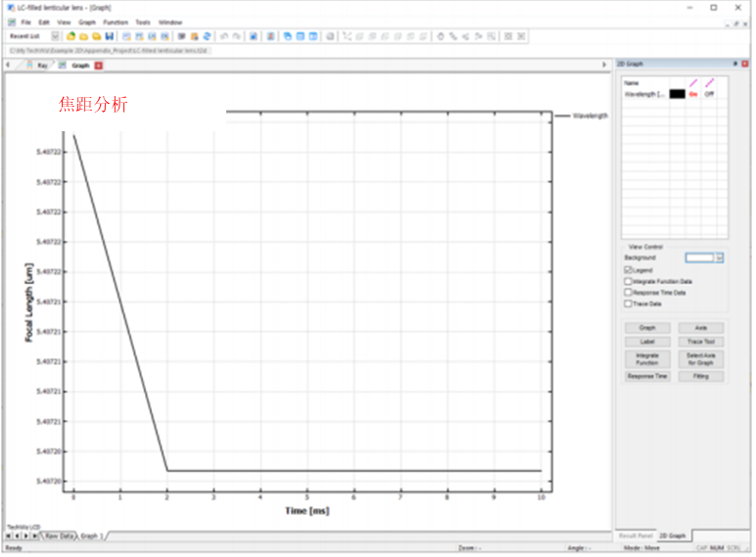756x557 pixels.
Task: Click the pin icon on 2D Graph panel
Action: click(x=736, y=66)
